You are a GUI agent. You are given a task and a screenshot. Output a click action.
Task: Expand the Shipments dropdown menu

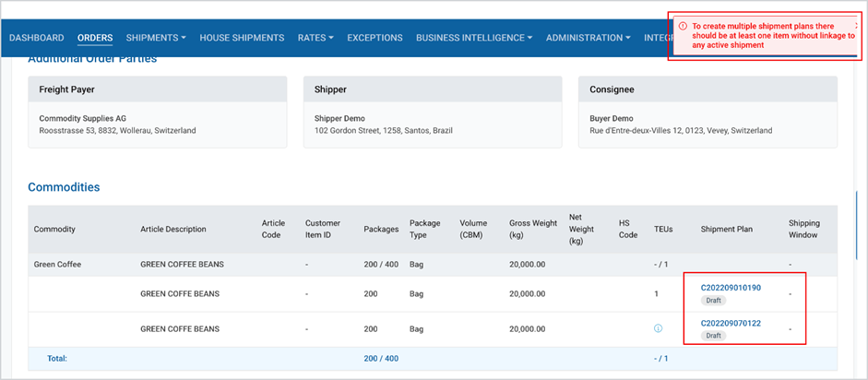click(x=156, y=38)
